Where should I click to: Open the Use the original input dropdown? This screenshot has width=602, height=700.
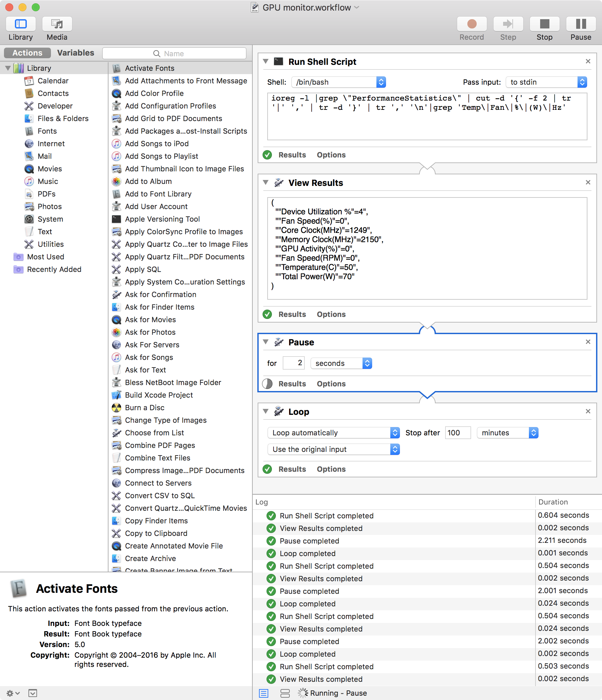point(333,449)
